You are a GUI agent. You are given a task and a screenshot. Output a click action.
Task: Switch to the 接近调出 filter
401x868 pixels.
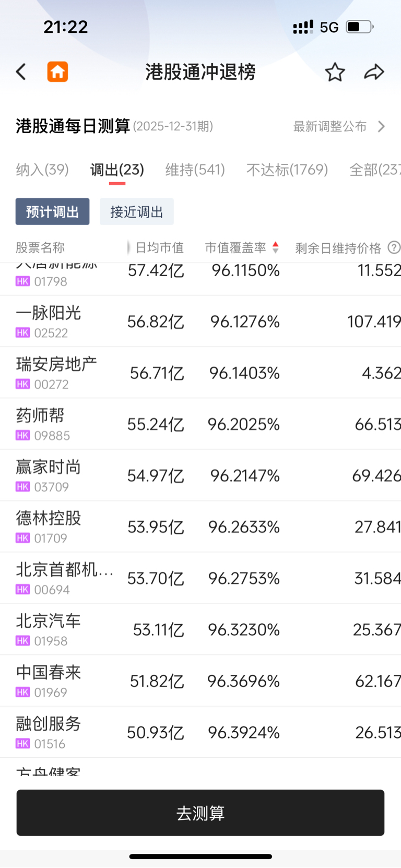click(x=136, y=211)
